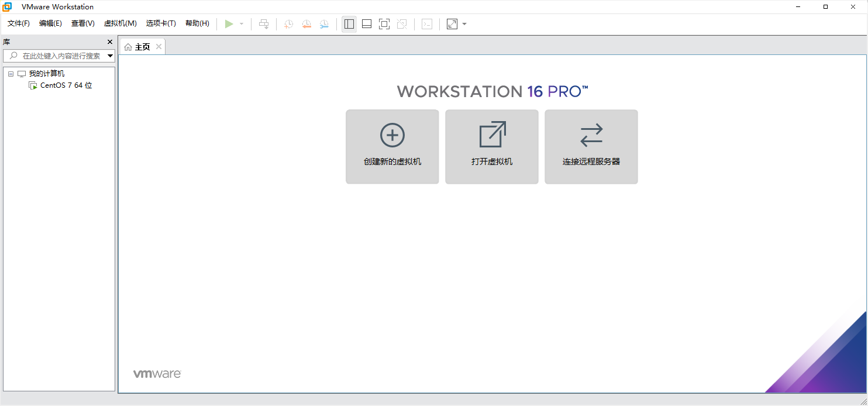The width and height of the screenshot is (868, 406).
Task: Toggle the thumbnail bar view icon
Action: (367, 24)
